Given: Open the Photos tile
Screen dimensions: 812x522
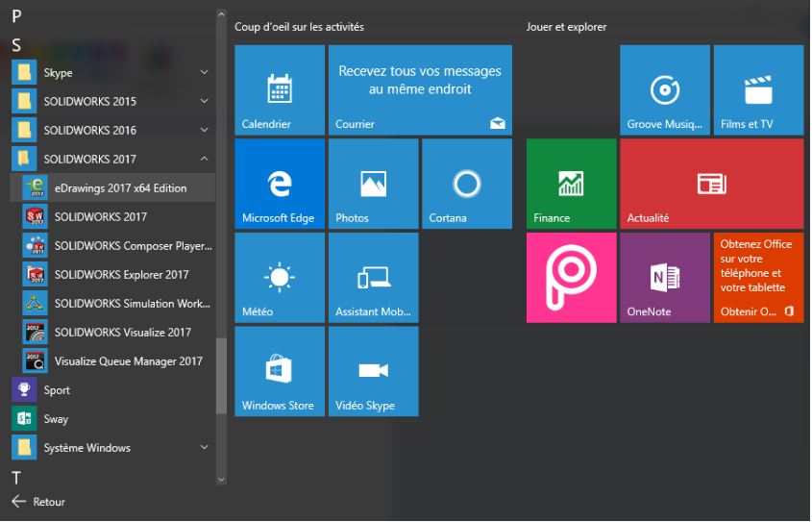Looking at the screenshot, I should 374,184.
